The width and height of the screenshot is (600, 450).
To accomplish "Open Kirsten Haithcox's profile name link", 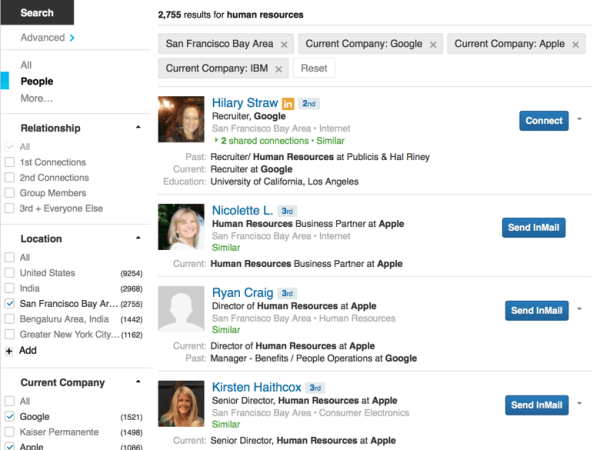I will pos(256,387).
